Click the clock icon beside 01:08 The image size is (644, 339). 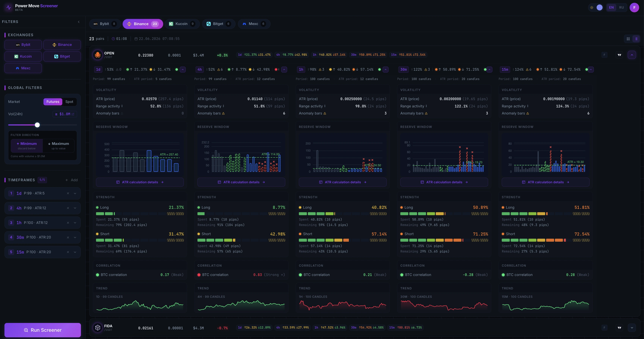click(113, 39)
